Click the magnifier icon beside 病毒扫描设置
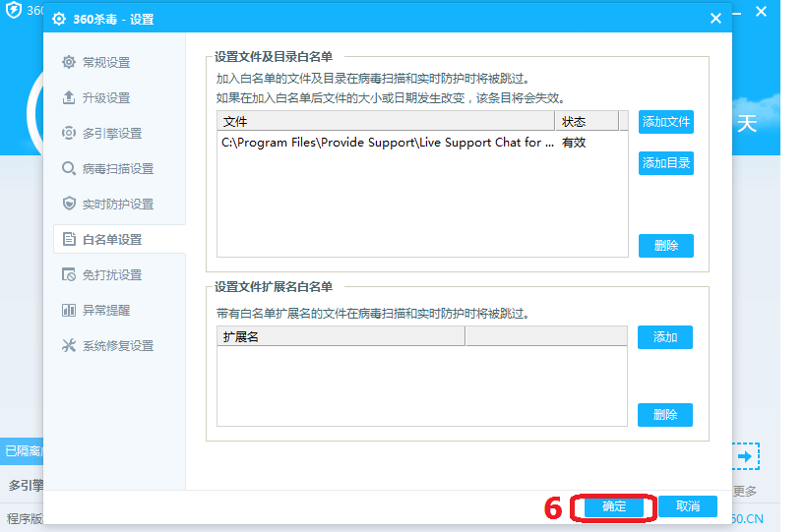The image size is (806, 532). point(69,168)
